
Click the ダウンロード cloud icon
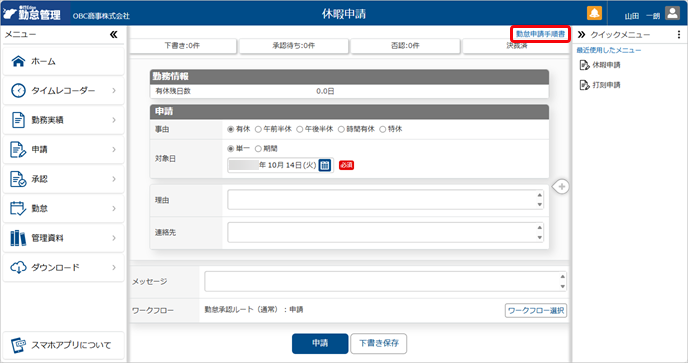point(18,267)
